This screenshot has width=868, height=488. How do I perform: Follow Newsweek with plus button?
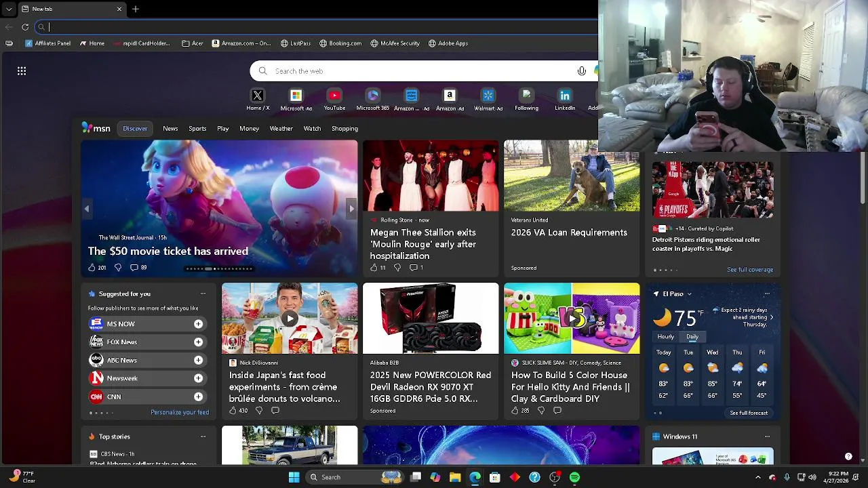(198, 378)
